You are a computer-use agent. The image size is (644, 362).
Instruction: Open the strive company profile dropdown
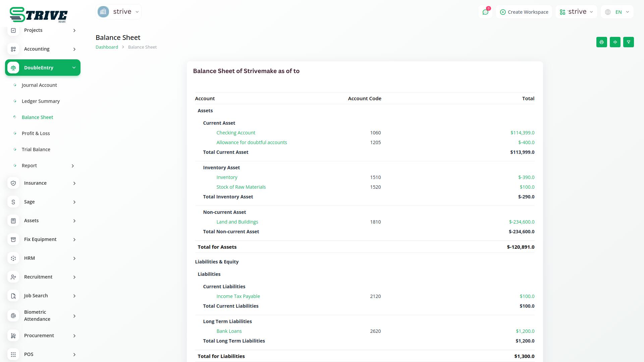(118, 12)
